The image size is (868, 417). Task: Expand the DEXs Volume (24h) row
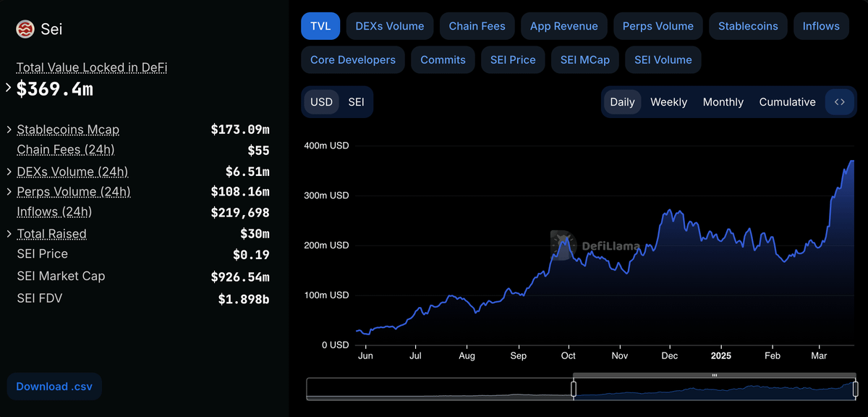(x=9, y=172)
